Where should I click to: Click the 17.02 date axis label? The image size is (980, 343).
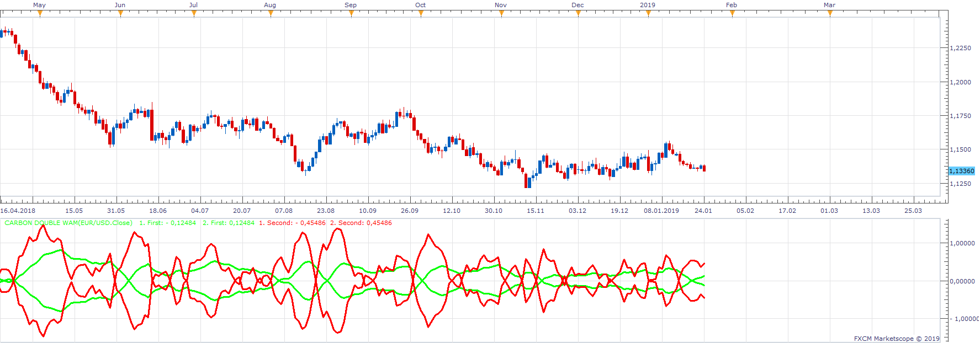787,211
